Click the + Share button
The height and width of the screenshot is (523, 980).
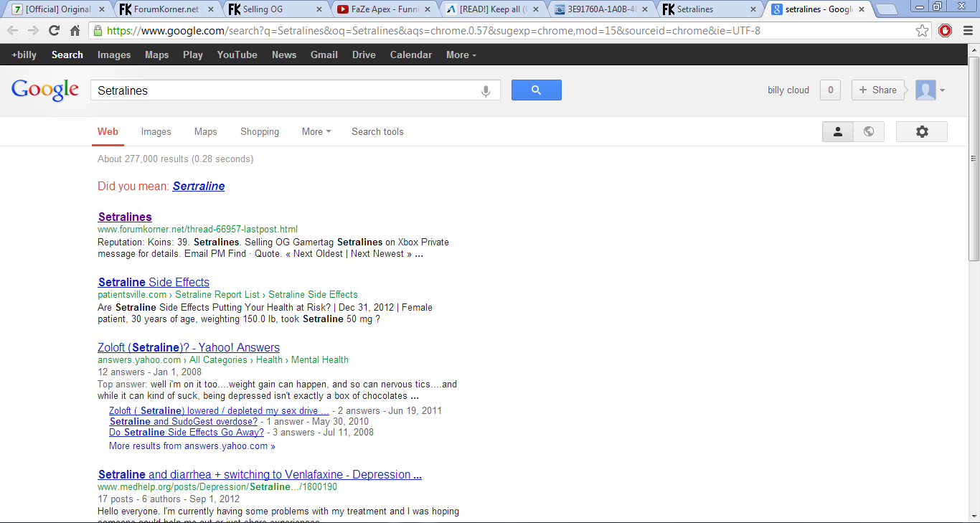[878, 90]
